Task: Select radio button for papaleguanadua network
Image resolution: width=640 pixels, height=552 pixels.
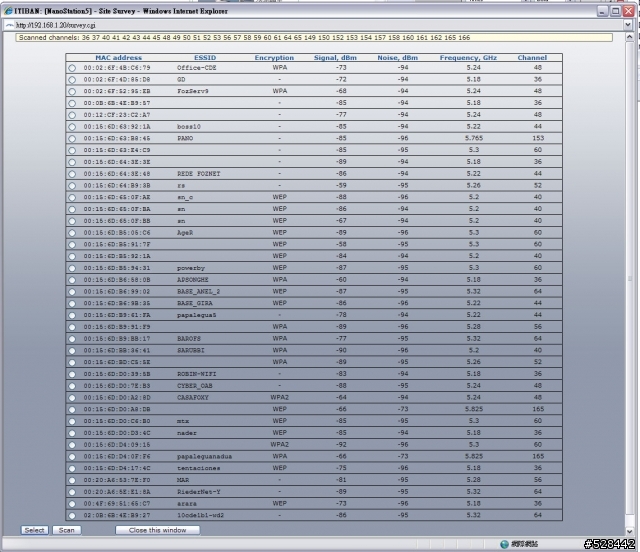Action: click(72, 456)
